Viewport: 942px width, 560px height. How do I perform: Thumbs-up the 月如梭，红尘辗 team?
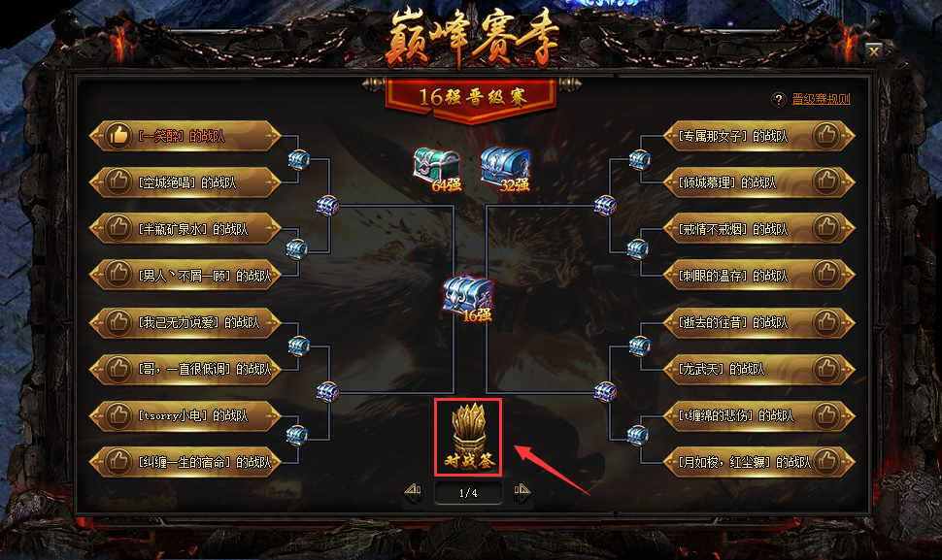826,462
